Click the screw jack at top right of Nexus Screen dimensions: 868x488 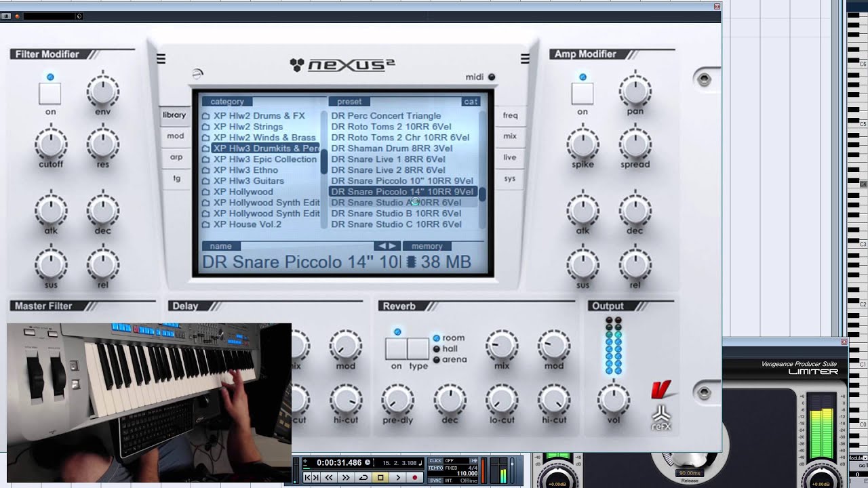704,79
